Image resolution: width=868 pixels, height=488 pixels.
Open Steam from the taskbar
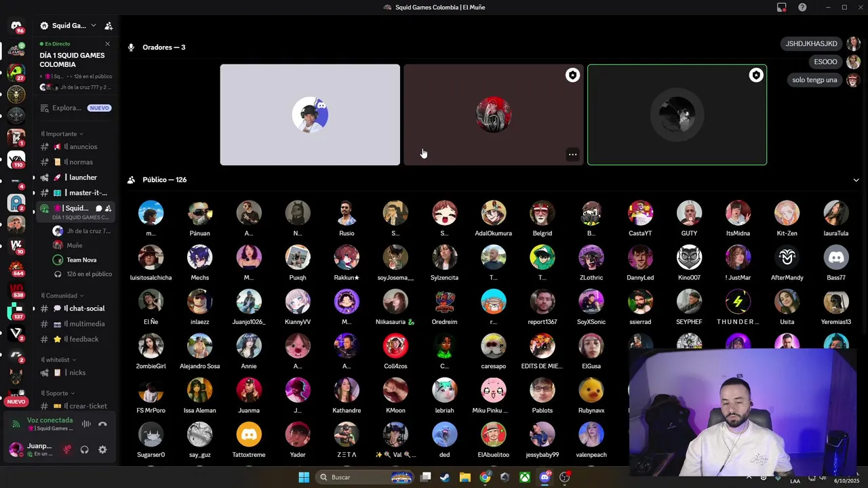tap(445, 477)
